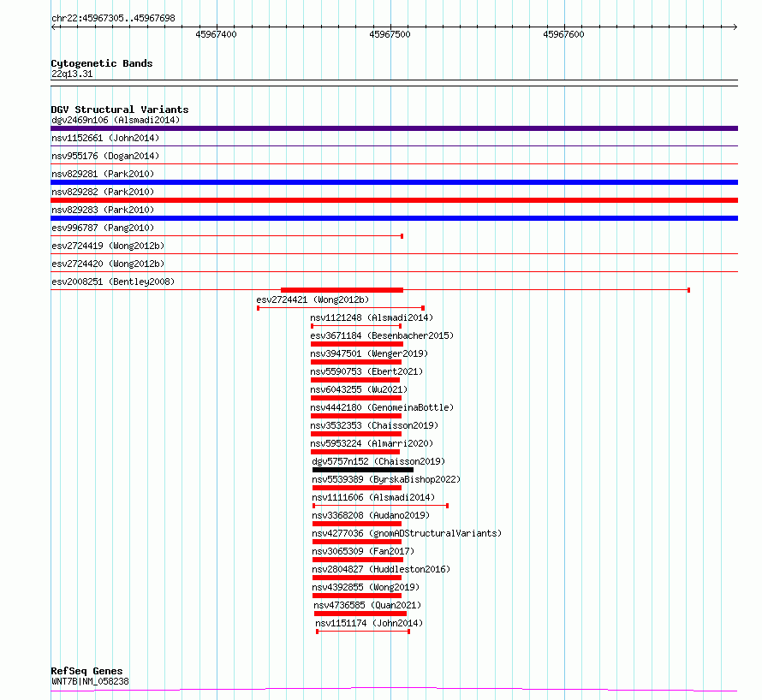Select nsv3065309 (Fan2017) variant
The image size is (762, 700).
pos(363,551)
